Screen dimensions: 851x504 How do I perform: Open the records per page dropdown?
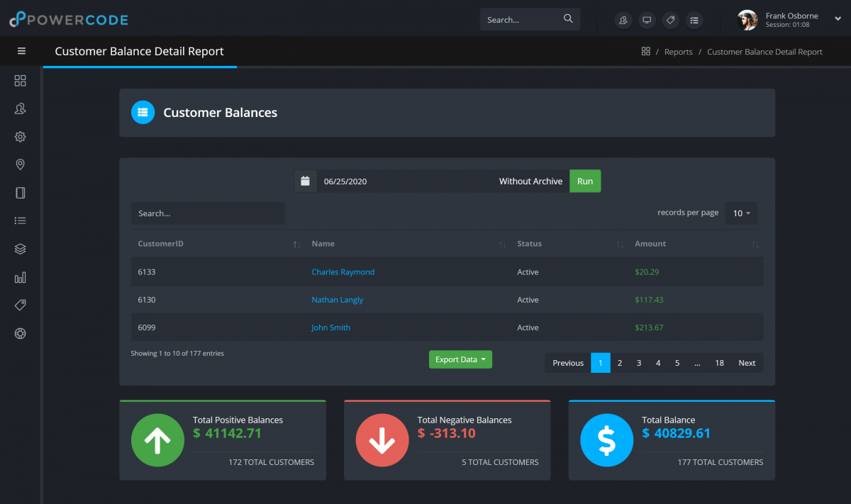[x=740, y=213]
